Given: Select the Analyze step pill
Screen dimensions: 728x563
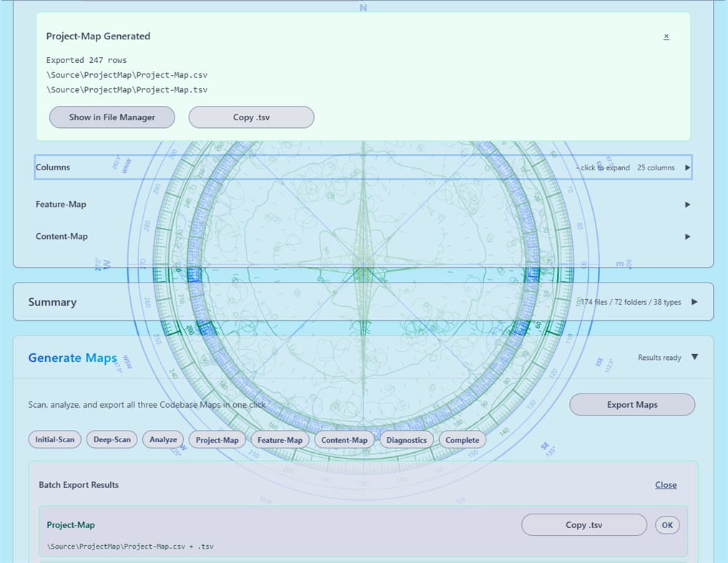Looking at the screenshot, I should pos(163,439).
